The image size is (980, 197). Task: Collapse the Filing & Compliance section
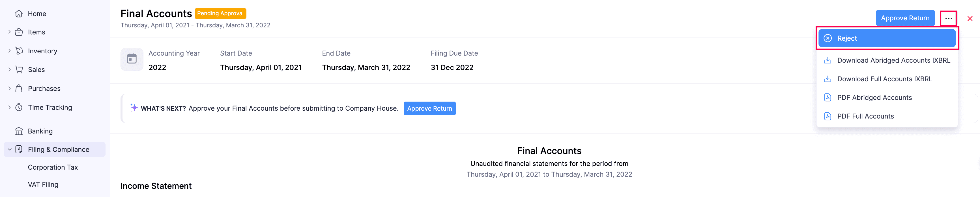pyautogui.click(x=10, y=150)
